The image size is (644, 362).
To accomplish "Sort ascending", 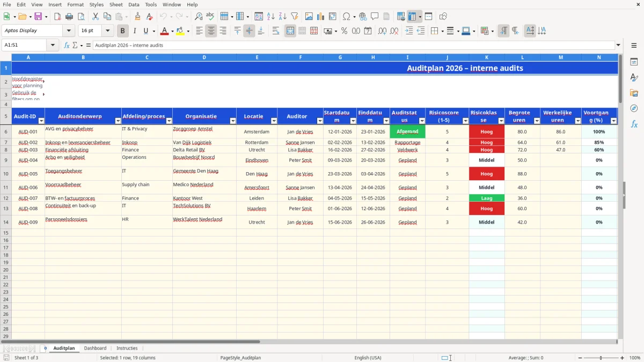I will click(271, 17).
